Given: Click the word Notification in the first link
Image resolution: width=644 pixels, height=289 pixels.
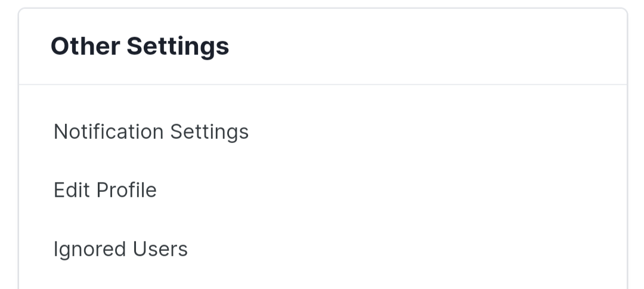Looking at the screenshot, I should coord(109,132).
